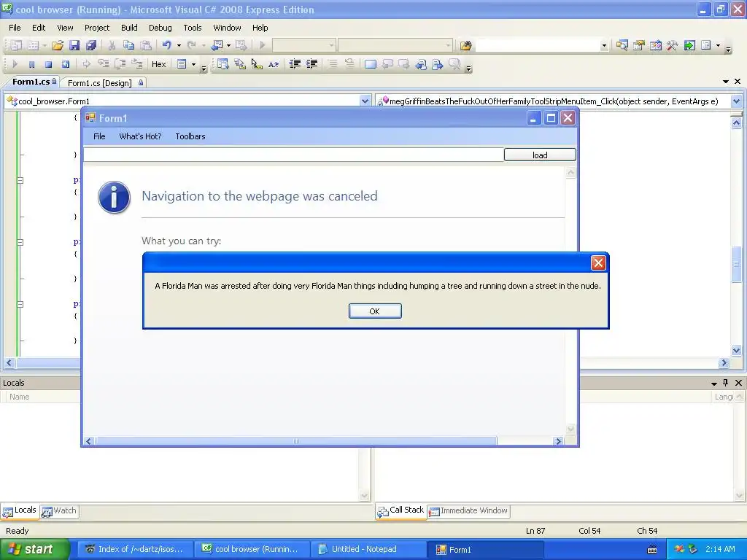
Task: Click the Output window icon beside Hex
Action: point(182,64)
